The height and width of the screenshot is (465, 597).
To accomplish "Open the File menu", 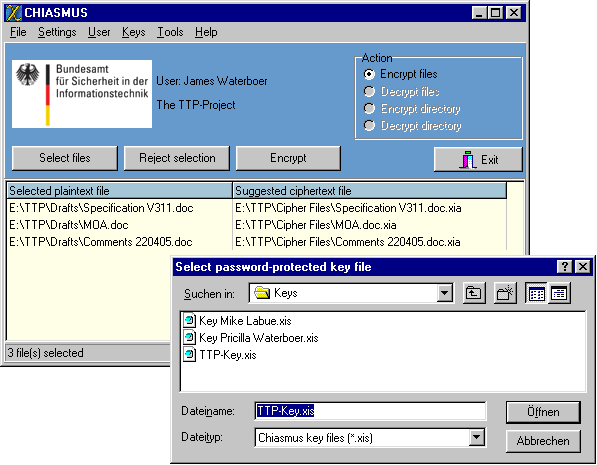I will pos(18,32).
